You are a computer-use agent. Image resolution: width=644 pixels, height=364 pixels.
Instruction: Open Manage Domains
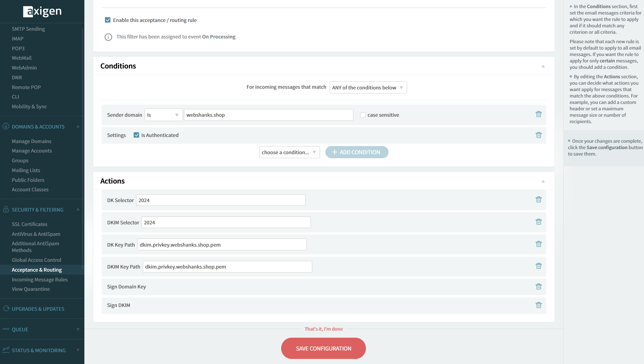pos(32,141)
